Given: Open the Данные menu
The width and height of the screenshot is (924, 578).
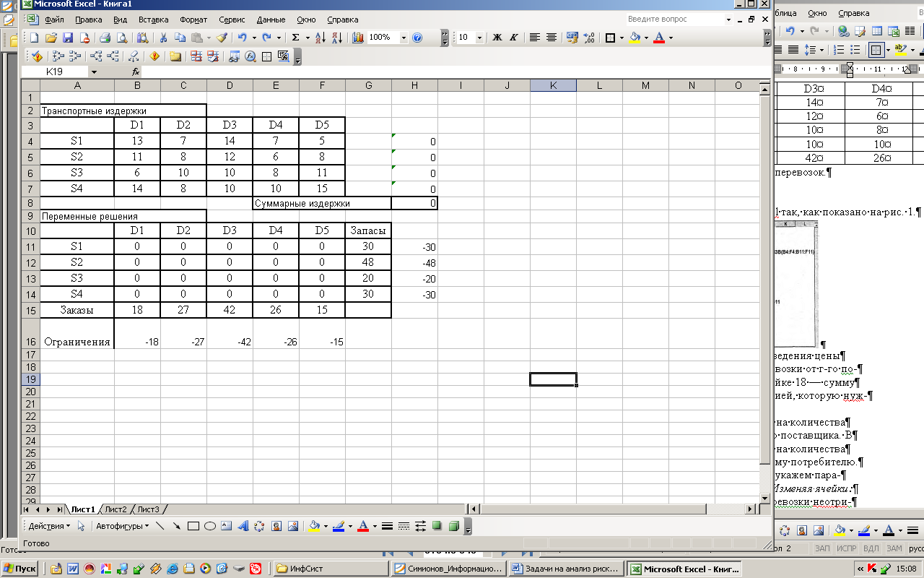Looking at the screenshot, I should click(x=271, y=20).
